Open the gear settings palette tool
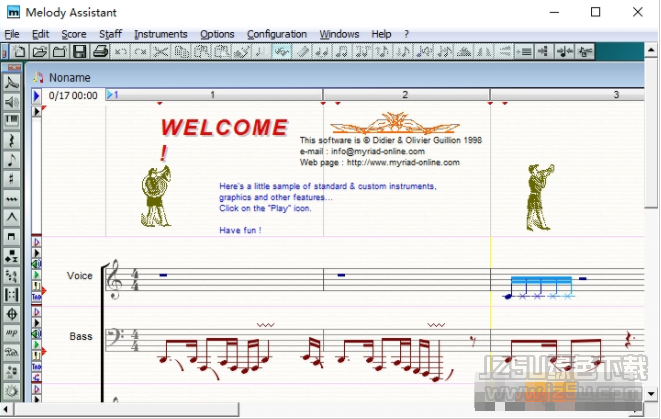The height and width of the screenshot is (419, 661). point(12,391)
